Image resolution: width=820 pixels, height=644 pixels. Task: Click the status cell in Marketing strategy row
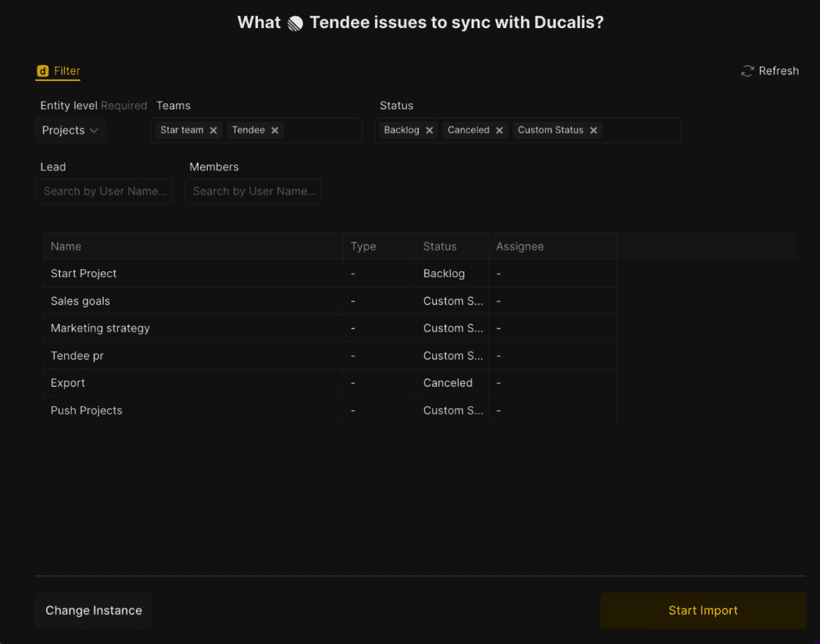coord(453,329)
